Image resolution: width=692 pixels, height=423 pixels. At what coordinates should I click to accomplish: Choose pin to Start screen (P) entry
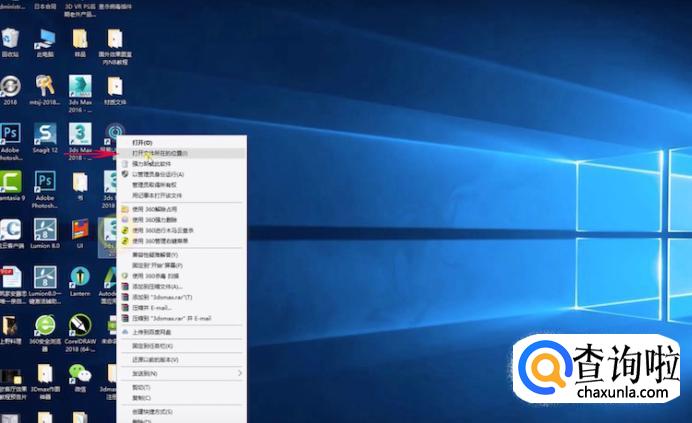pos(181,265)
